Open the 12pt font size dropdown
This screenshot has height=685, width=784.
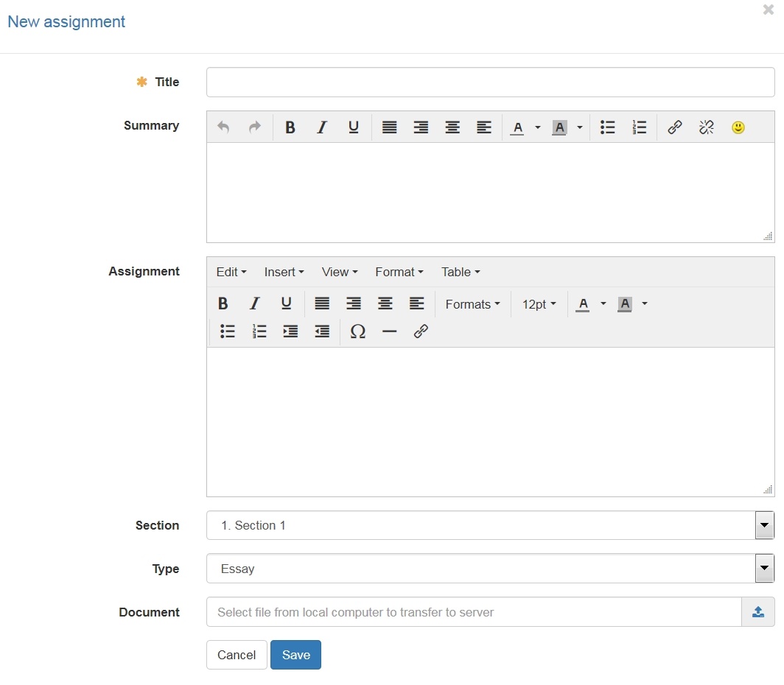coord(539,304)
